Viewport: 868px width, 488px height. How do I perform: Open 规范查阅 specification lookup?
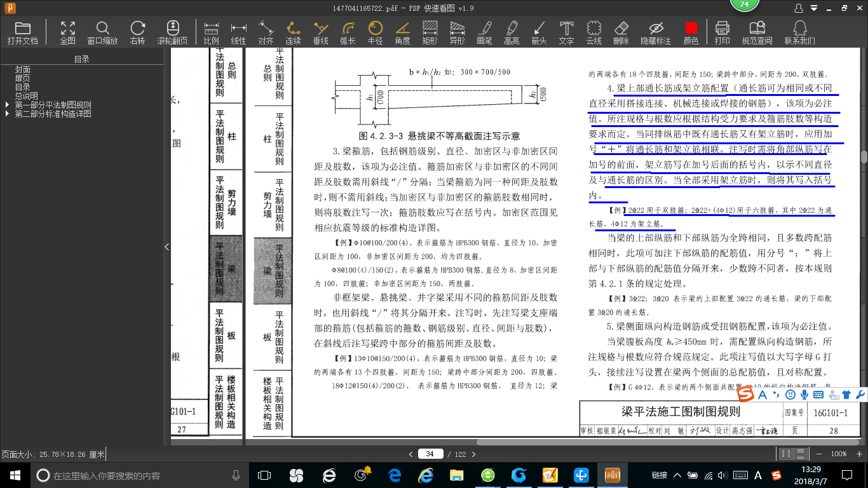pos(757,32)
